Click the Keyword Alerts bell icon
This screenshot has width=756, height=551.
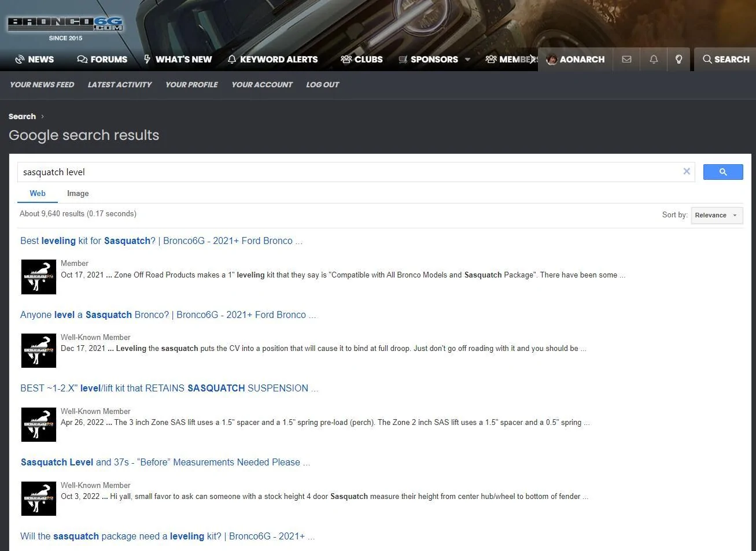(232, 60)
